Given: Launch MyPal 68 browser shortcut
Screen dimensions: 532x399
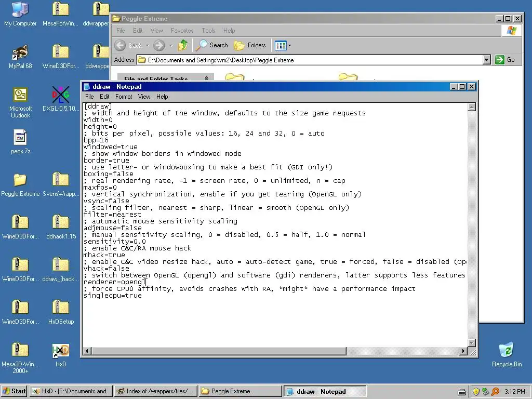Looking at the screenshot, I should (20, 56).
